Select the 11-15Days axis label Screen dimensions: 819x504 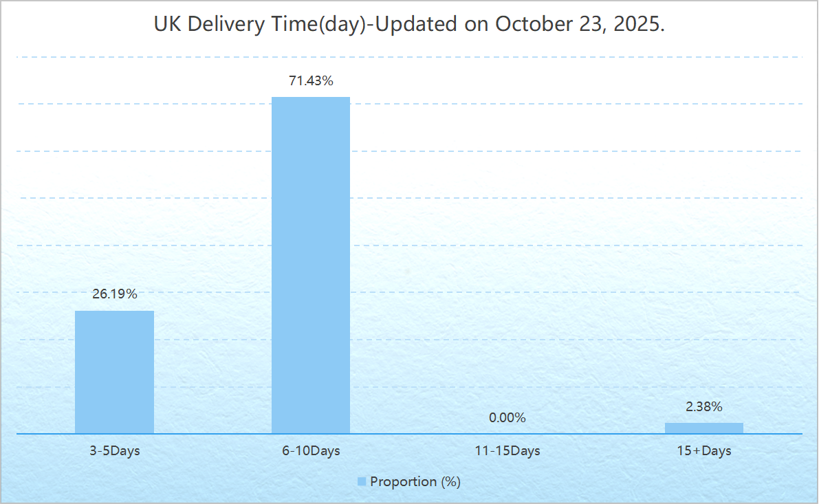tap(507, 451)
